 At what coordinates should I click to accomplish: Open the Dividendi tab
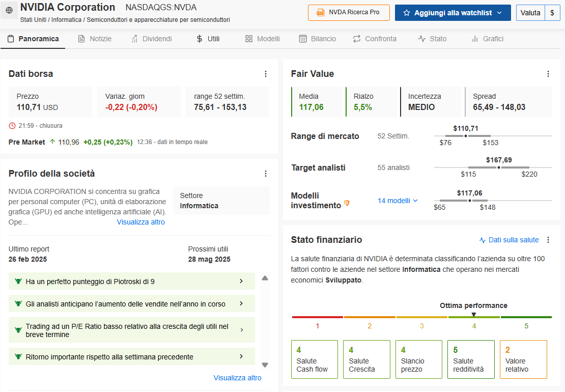(x=151, y=39)
